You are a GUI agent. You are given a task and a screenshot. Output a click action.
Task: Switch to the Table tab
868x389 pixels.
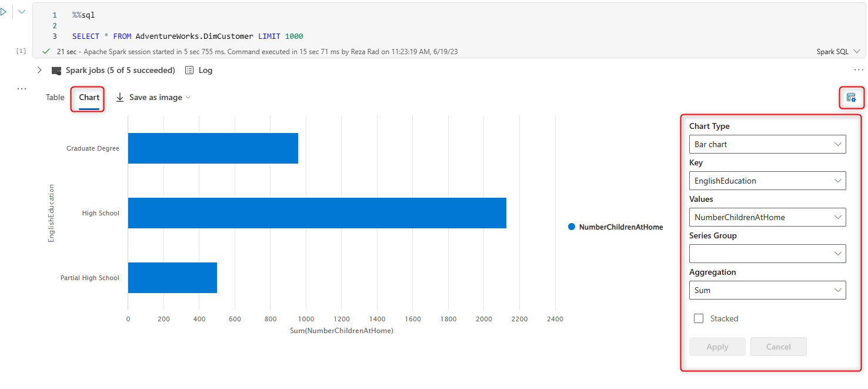55,98
